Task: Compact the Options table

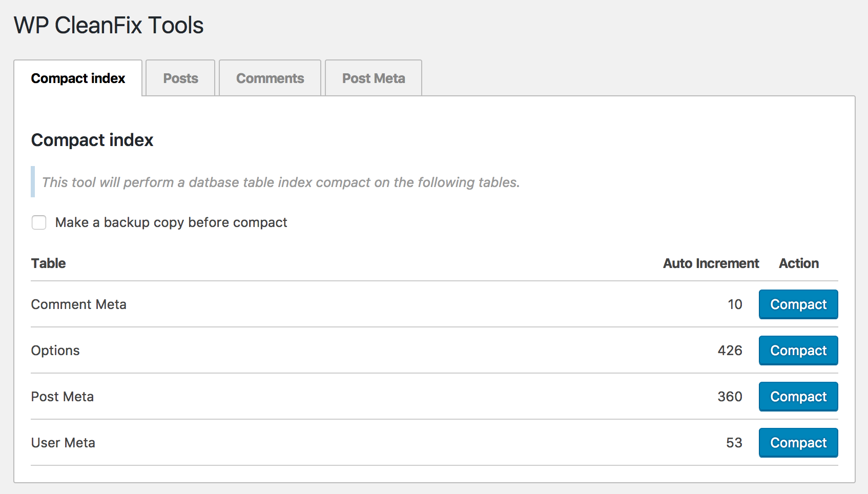Action: [798, 351]
